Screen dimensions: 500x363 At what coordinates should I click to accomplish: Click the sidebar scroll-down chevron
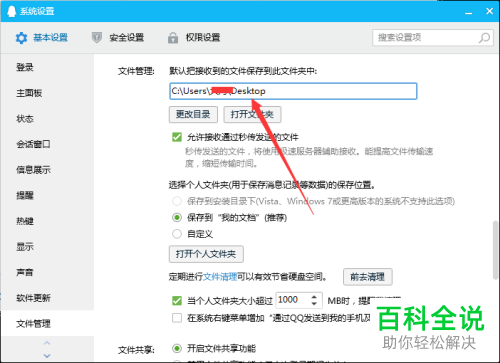click(47, 356)
